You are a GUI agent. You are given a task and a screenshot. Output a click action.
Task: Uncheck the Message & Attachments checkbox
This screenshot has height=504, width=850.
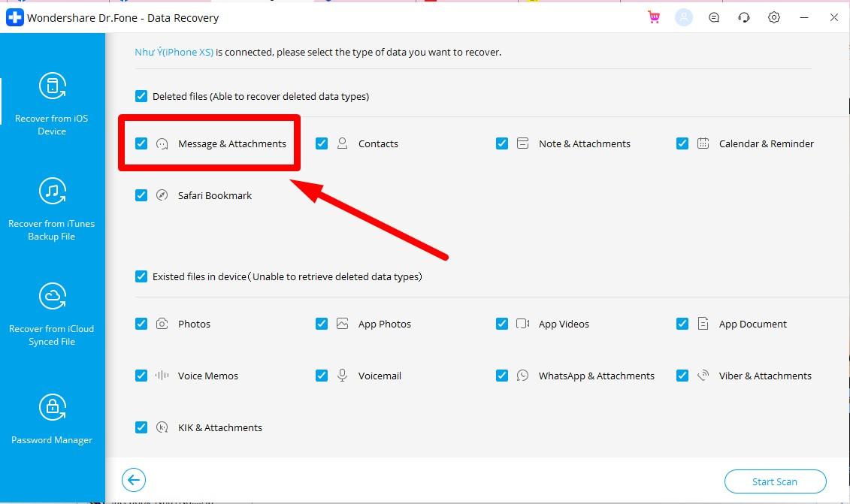coord(141,143)
